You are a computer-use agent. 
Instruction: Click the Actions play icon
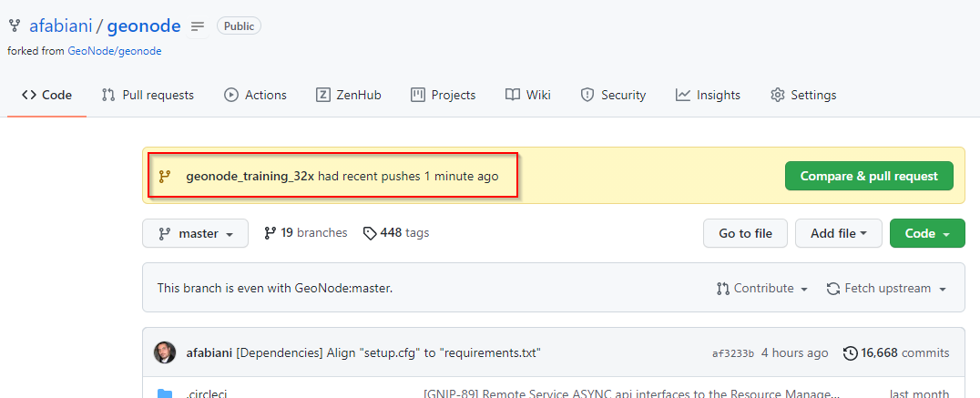(x=231, y=95)
